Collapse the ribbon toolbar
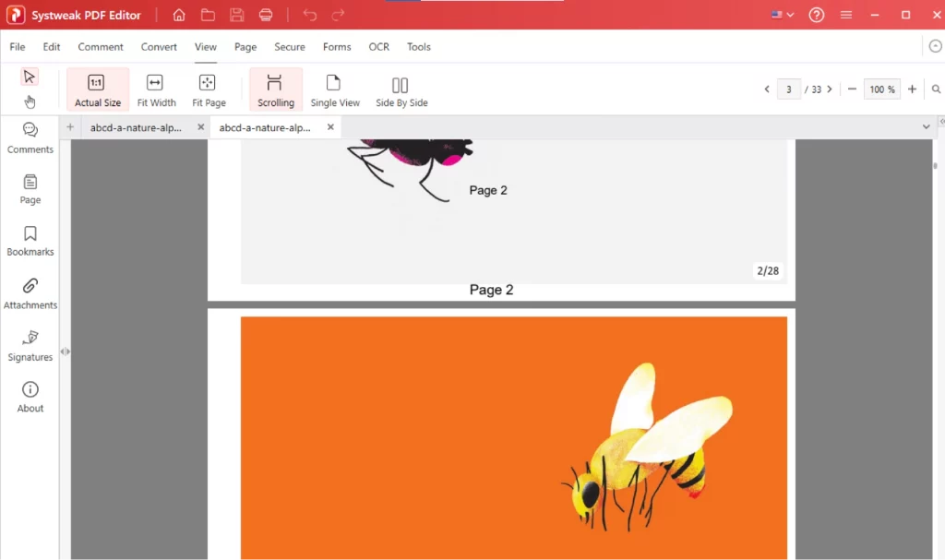The width and height of the screenshot is (945, 560). pos(934,46)
